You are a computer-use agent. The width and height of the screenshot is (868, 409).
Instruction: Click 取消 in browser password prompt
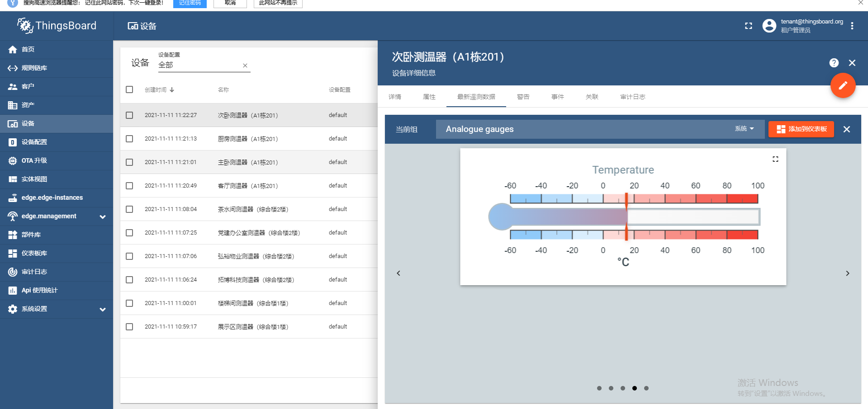230,3
